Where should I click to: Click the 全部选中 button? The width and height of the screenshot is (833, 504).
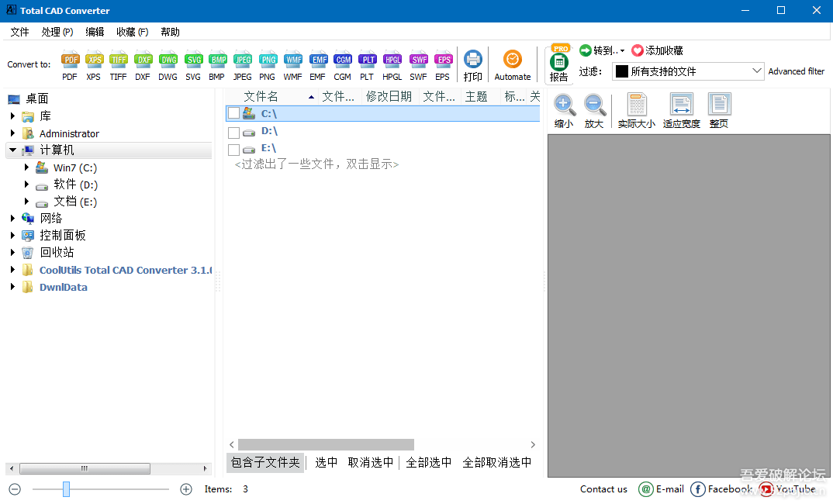[x=429, y=462]
